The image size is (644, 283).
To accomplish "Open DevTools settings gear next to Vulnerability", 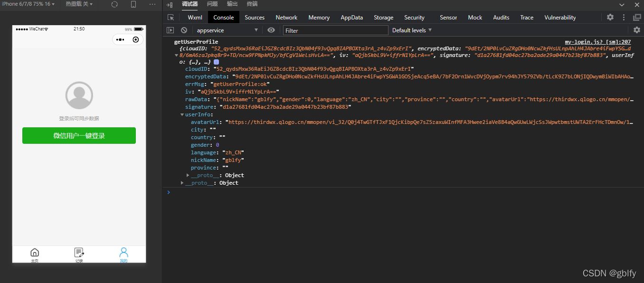I will (x=610, y=18).
